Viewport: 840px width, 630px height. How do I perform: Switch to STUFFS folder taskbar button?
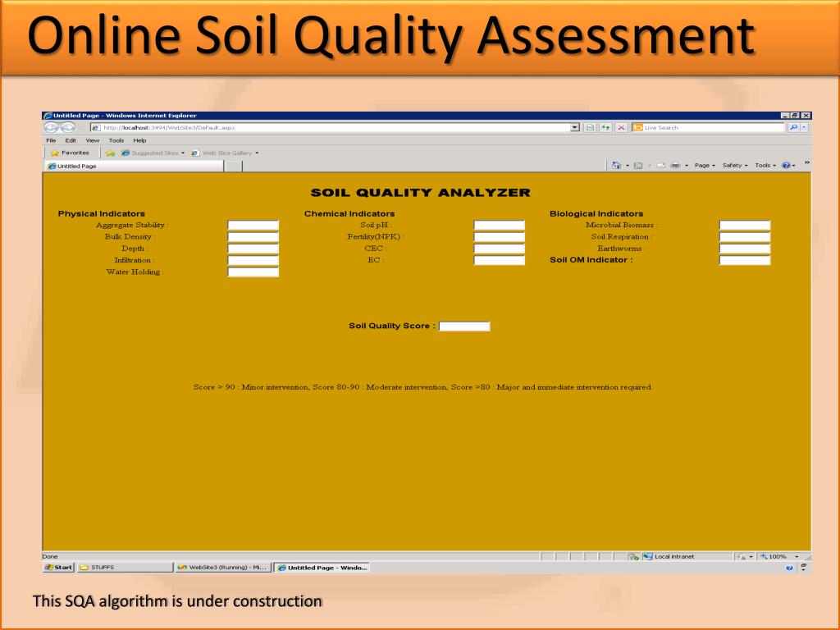[x=125, y=568]
